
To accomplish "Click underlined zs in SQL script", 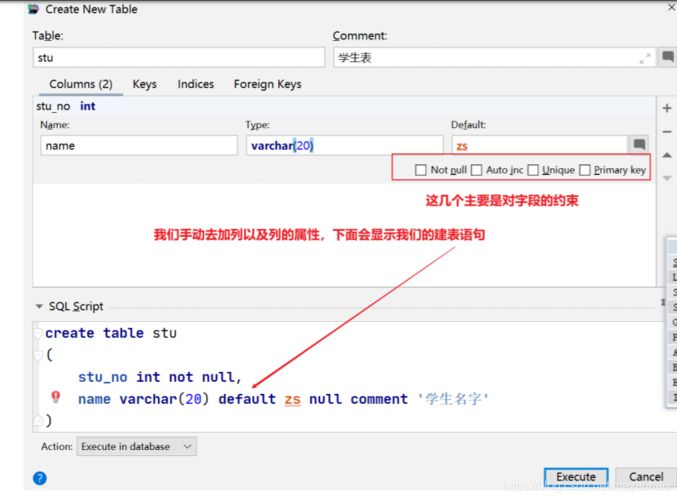I will coord(292,399).
